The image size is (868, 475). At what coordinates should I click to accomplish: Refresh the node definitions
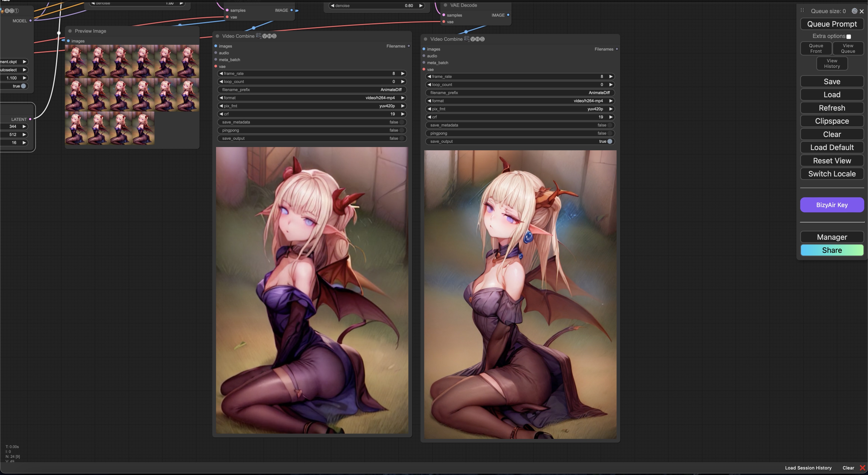tap(832, 108)
